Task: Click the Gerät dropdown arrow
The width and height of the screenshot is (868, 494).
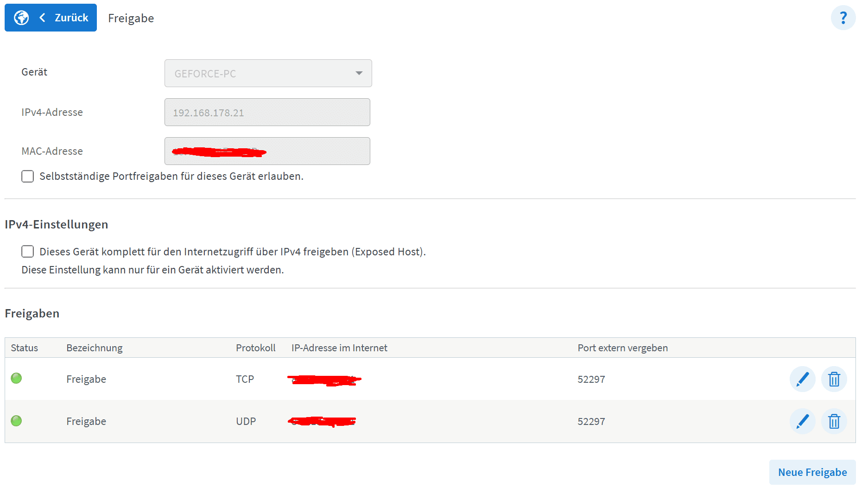Action: pyautogui.click(x=359, y=73)
